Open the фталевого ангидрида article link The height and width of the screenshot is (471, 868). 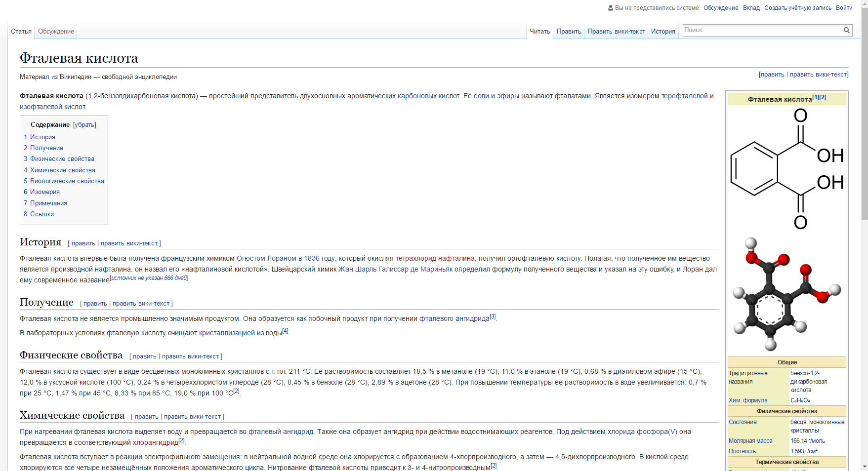[x=454, y=319]
